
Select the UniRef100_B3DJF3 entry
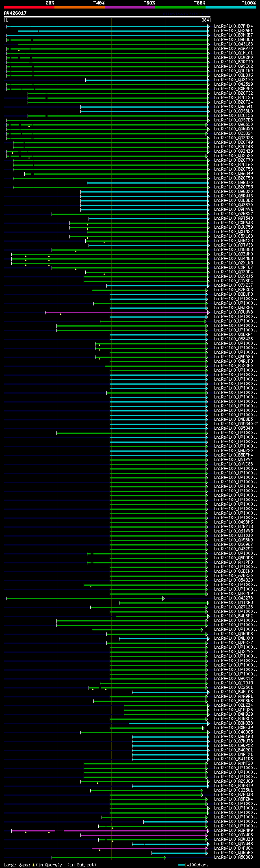coord(233,294)
